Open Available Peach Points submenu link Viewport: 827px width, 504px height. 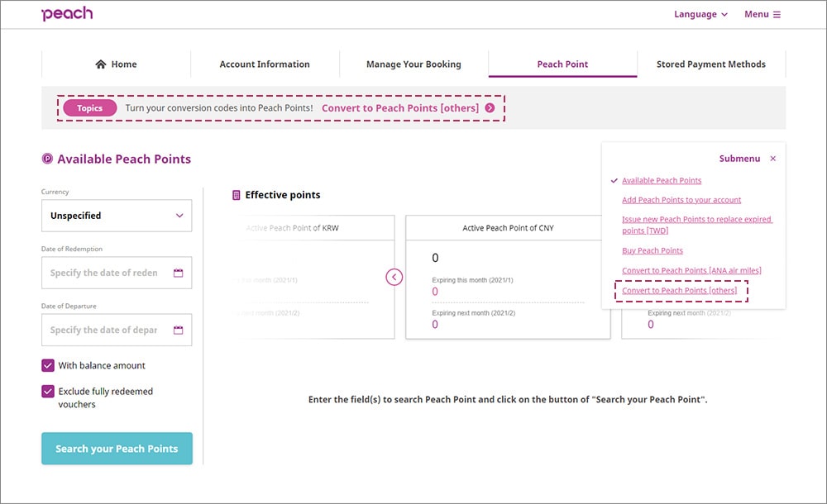tap(662, 180)
